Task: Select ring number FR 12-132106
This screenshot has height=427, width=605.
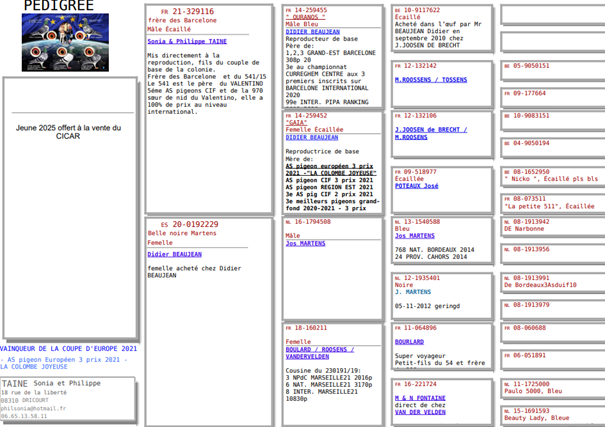Action: (x=416, y=116)
